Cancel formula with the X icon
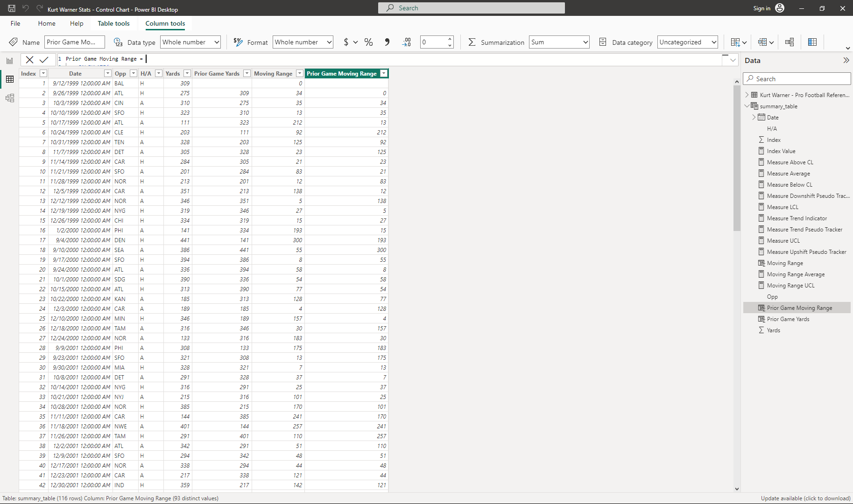Screen dimensions: 853x504 pos(29,59)
